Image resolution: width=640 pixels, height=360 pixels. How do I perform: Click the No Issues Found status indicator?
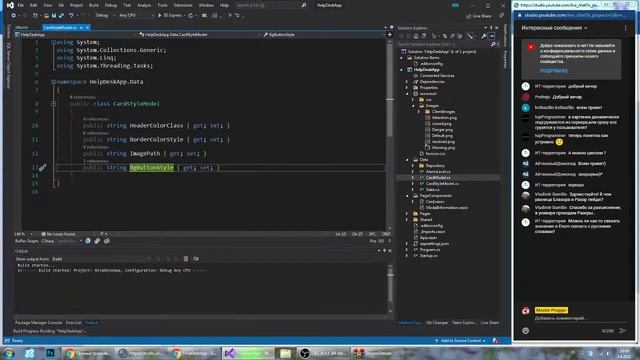(x=58, y=234)
